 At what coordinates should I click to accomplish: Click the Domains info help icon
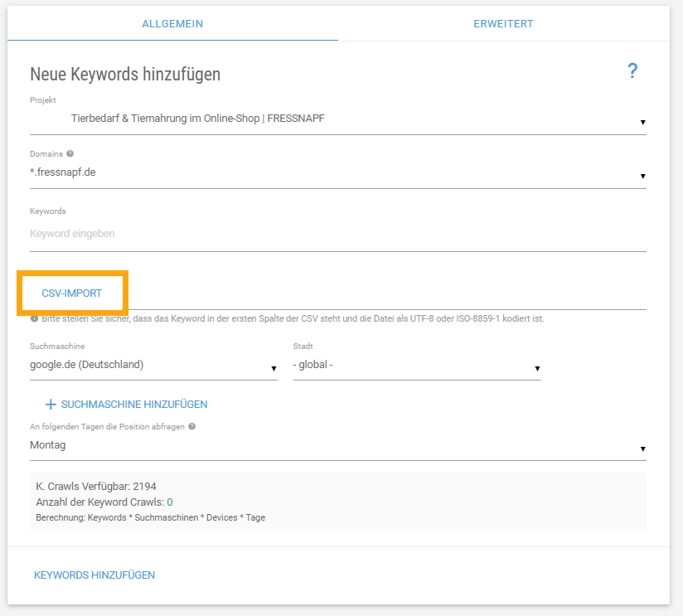click(70, 153)
